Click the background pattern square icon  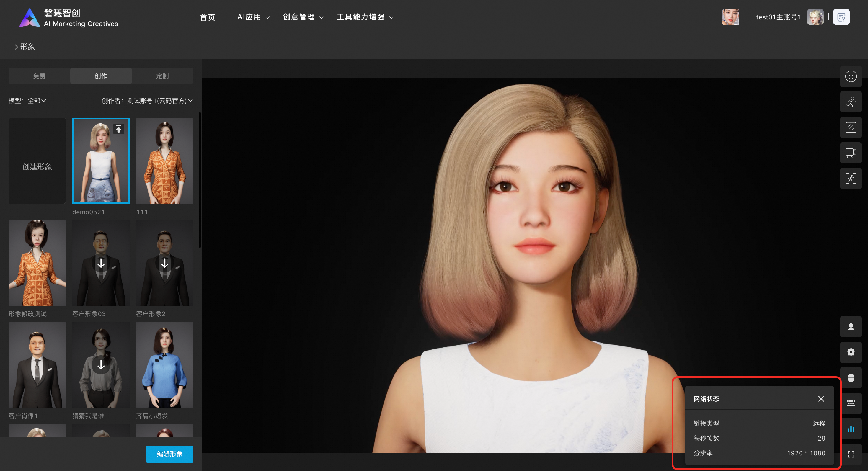[x=851, y=128]
